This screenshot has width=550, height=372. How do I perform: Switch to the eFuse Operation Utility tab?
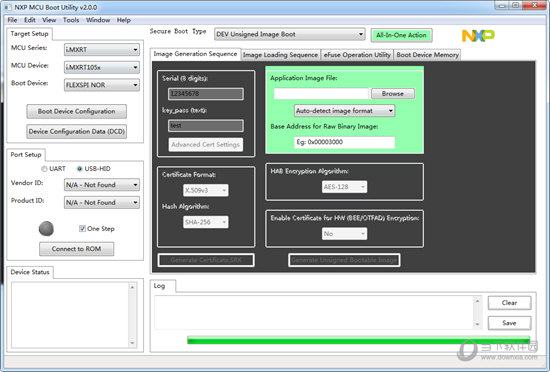pyautogui.click(x=357, y=55)
